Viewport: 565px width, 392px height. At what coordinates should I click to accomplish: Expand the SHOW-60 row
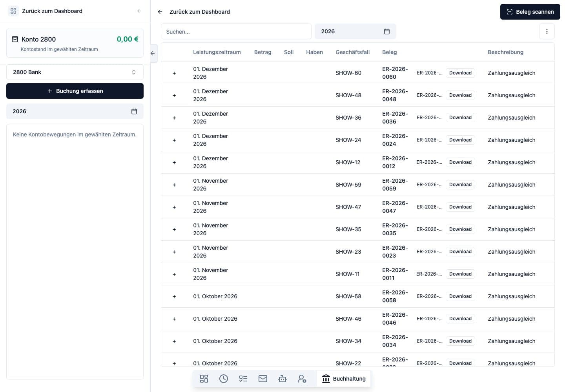174,73
